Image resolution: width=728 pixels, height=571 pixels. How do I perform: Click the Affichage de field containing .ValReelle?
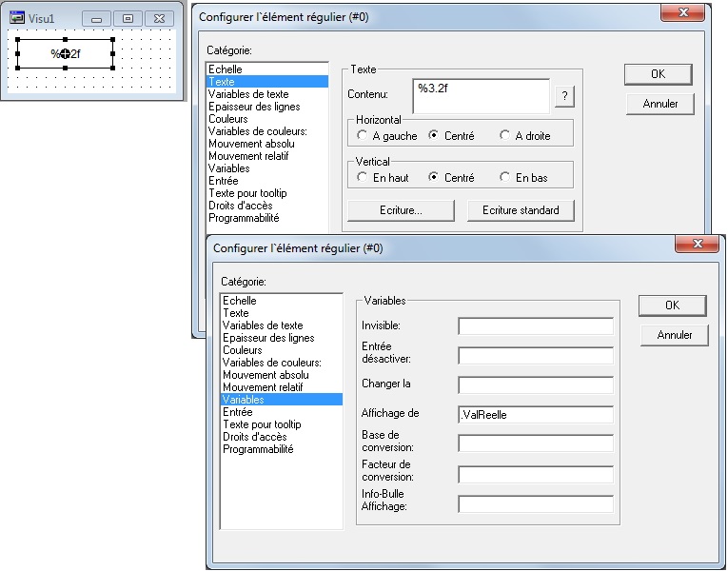pyautogui.click(x=535, y=415)
